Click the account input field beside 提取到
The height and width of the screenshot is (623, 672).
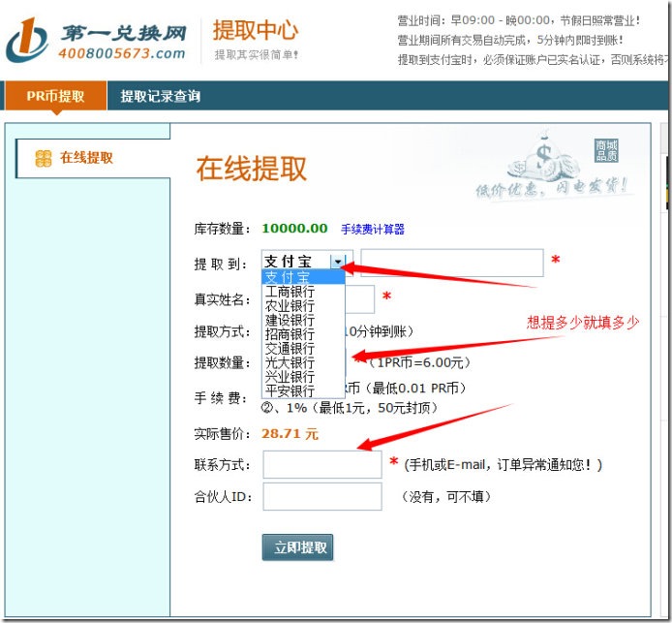(x=451, y=263)
